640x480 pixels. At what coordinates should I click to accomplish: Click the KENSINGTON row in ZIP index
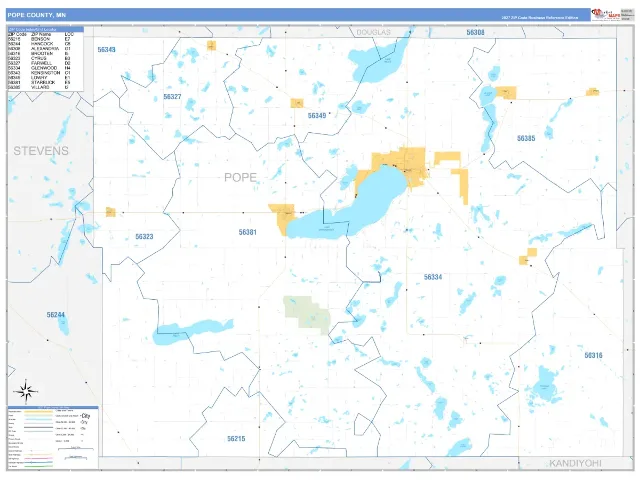click(x=40, y=73)
